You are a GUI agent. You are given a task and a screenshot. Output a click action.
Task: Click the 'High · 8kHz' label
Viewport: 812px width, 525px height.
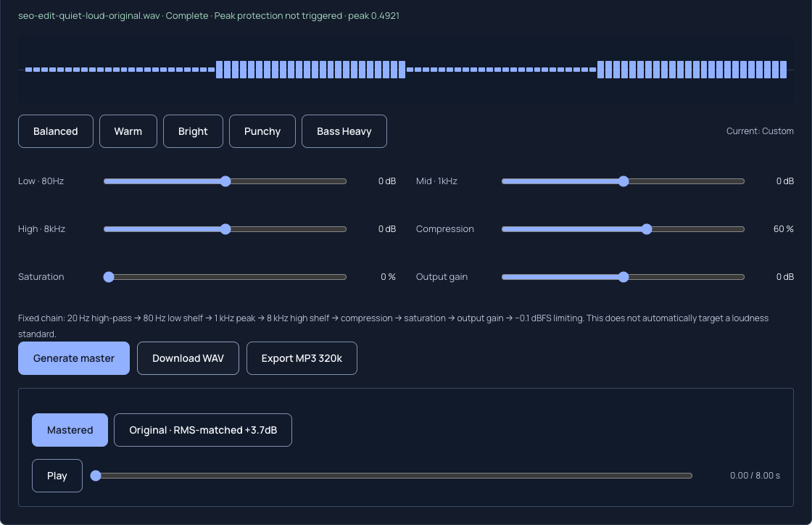[x=41, y=229]
